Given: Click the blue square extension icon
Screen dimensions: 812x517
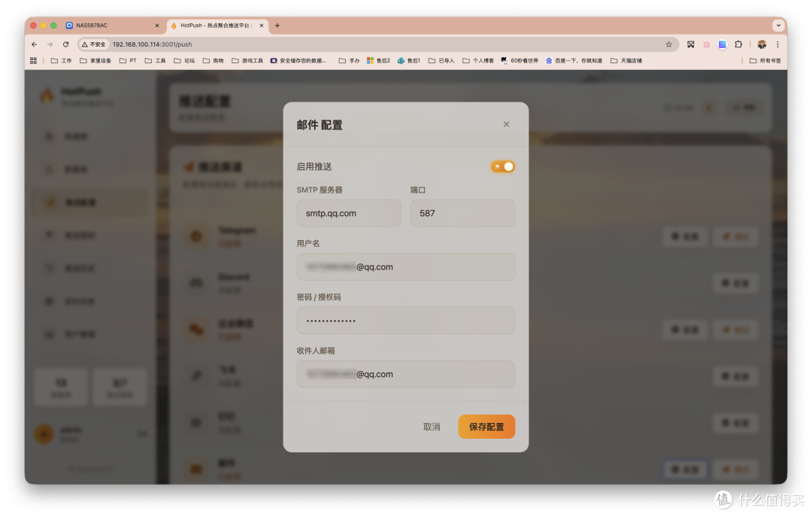Looking at the screenshot, I should 723,44.
